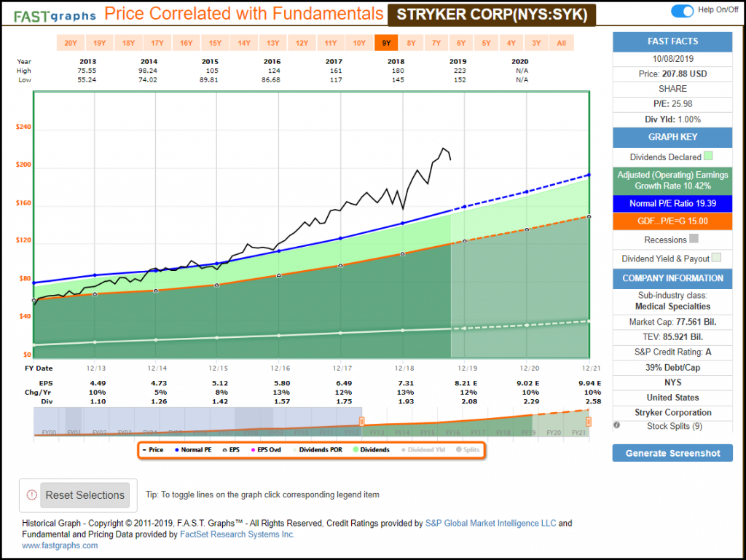The width and height of the screenshot is (746, 560).
Task: Toggle Normal PE line in legend
Action: pyautogui.click(x=193, y=450)
